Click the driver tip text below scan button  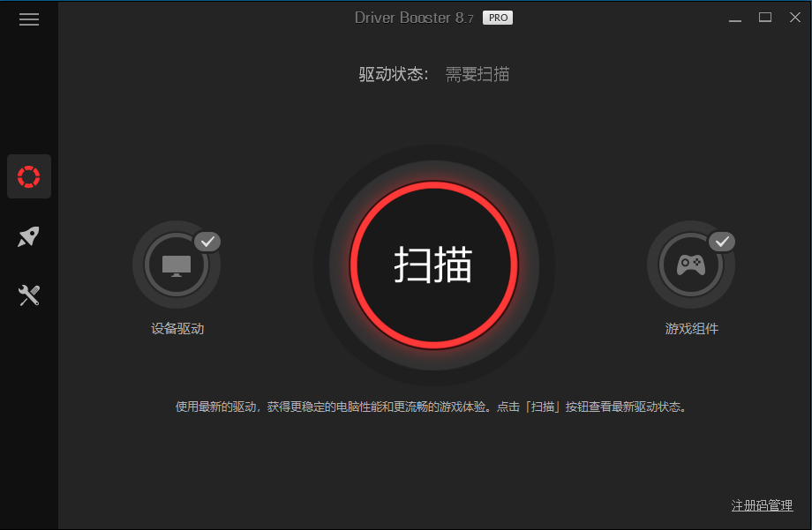click(x=432, y=406)
